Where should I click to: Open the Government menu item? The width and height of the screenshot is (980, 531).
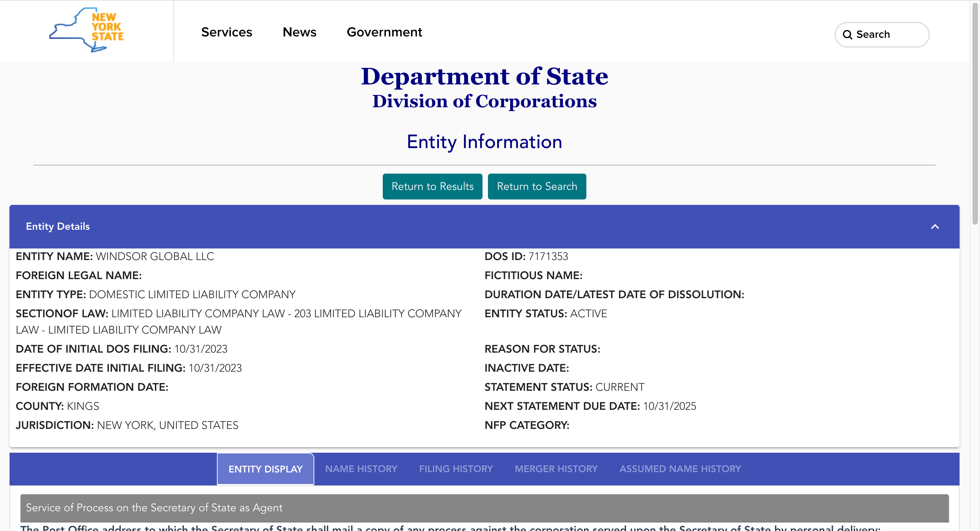click(384, 32)
